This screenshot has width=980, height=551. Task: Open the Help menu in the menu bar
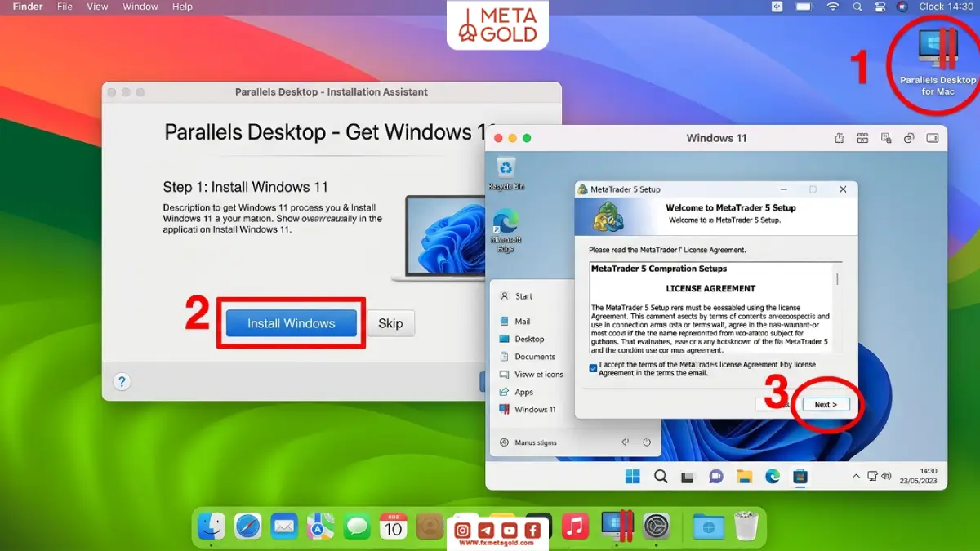(182, 7)
